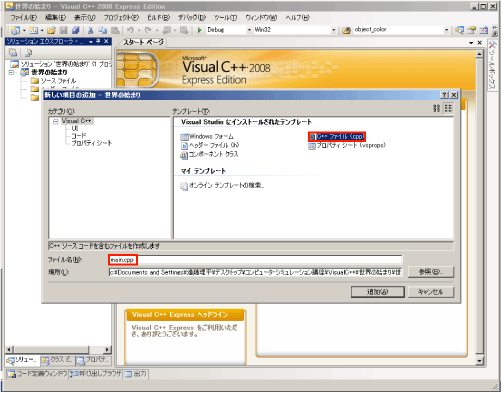Open the 出力 tab
This screenshot has width=501, height=393.
[x=136, y=374]
